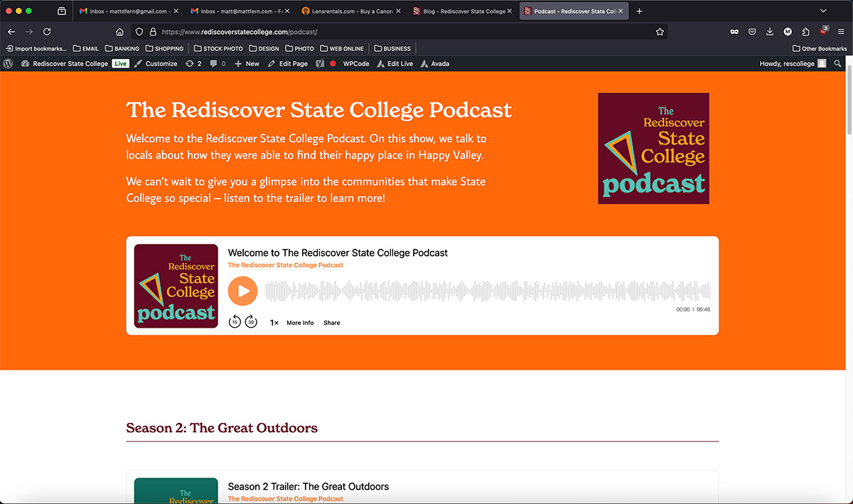Open the BANKING bookmarks folder

[122, 48]
